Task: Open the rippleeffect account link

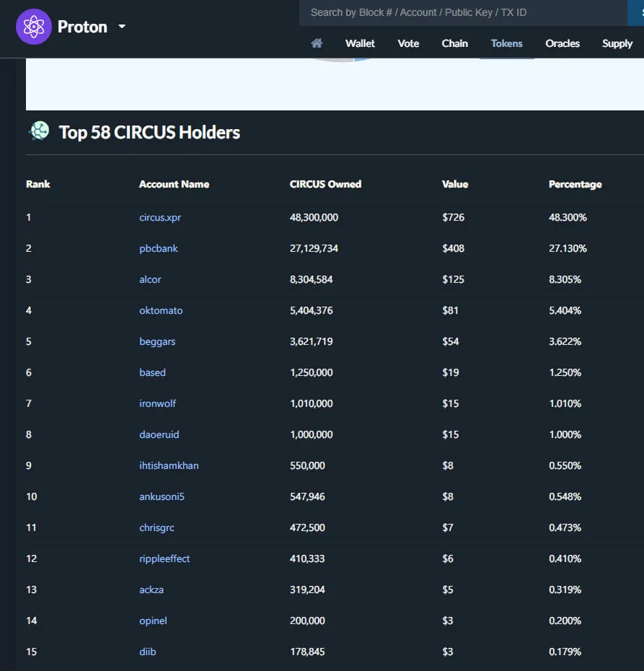Action: 164,559
